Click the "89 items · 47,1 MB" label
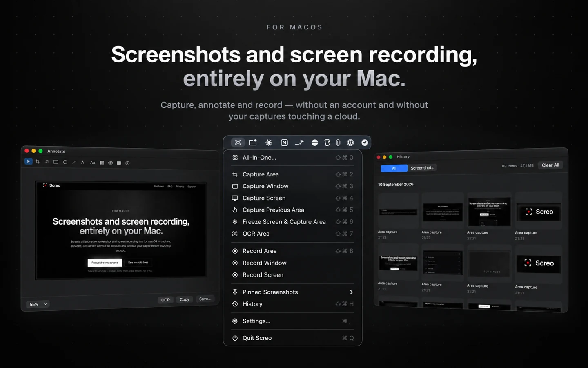This screenshot has width=588, height=368. pyautogui.click(x=517, y=166)
